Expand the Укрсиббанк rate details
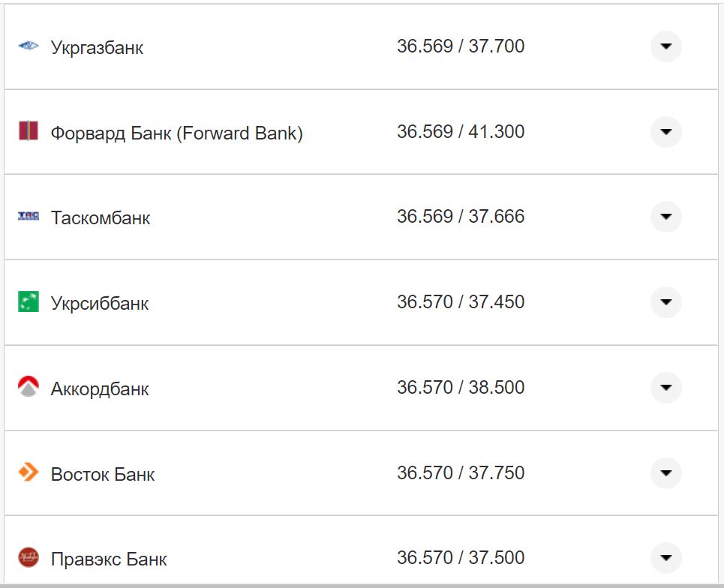724x588 pixels. [x=665, y=302]
